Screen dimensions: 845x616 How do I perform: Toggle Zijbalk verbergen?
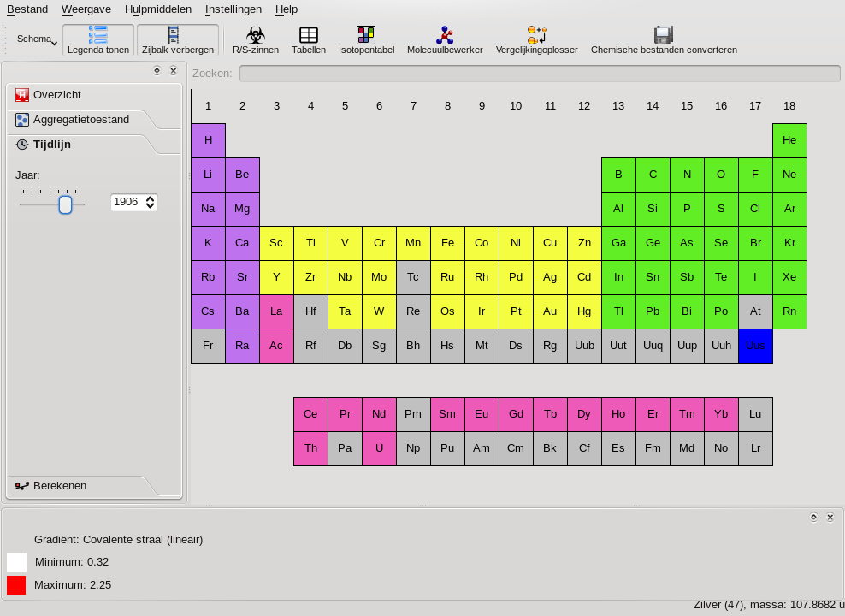[x=178, y=40]
